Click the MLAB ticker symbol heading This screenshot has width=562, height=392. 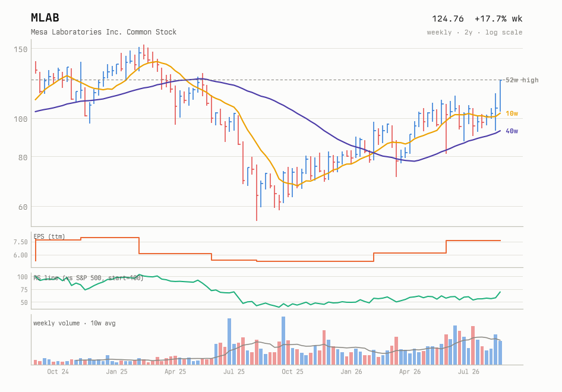(x=45, y=18)
